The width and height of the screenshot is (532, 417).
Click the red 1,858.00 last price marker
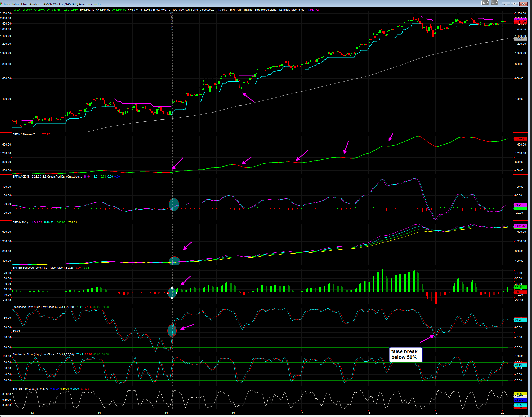(x=520, y=22)
